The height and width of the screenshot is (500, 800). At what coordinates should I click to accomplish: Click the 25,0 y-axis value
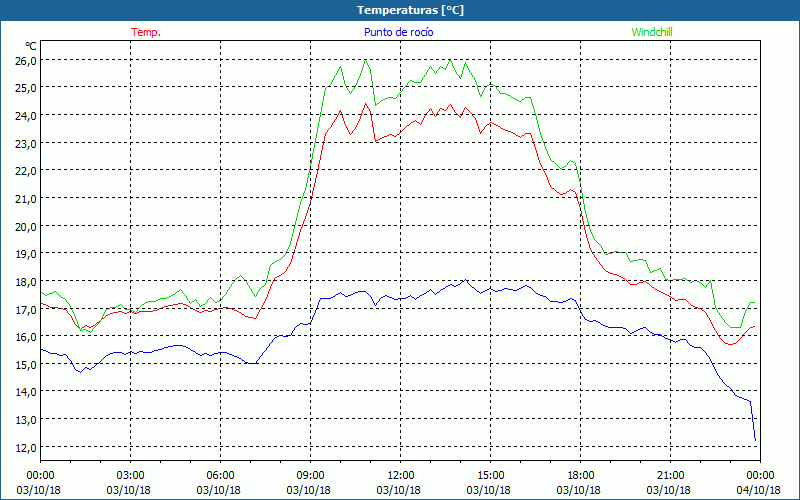pyautogui.click(x=24, y=88)
